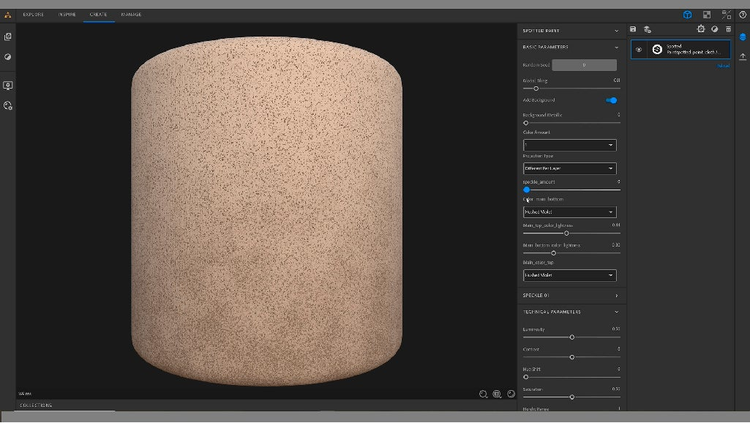Open the MANAGE tab
This screenshot has width=750, height=423.
pos(131,14)
